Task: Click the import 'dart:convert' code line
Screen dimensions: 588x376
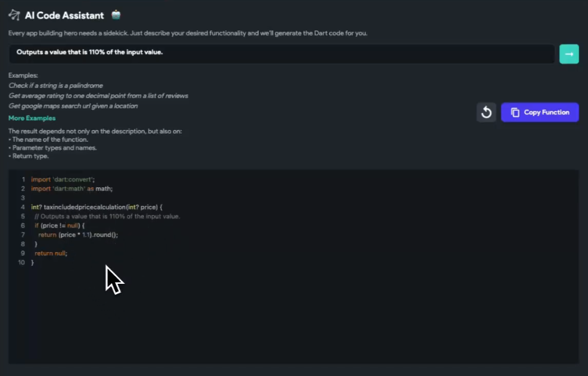Action: pos(63,179)
